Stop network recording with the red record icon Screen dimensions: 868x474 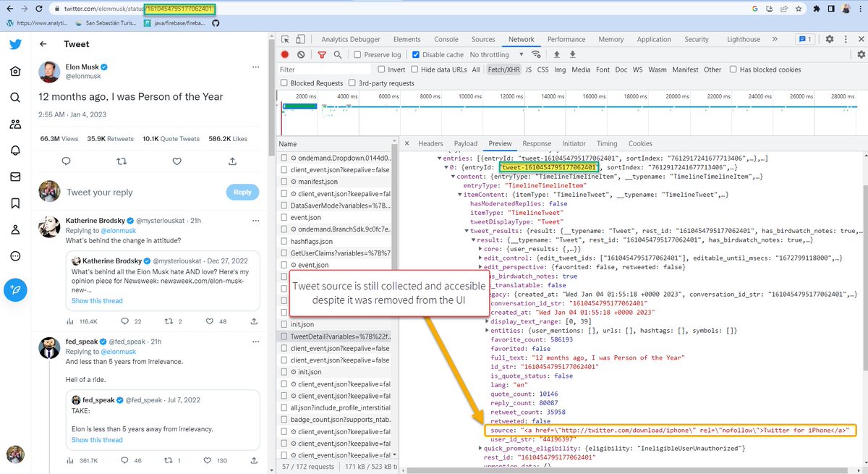(284, 54)
